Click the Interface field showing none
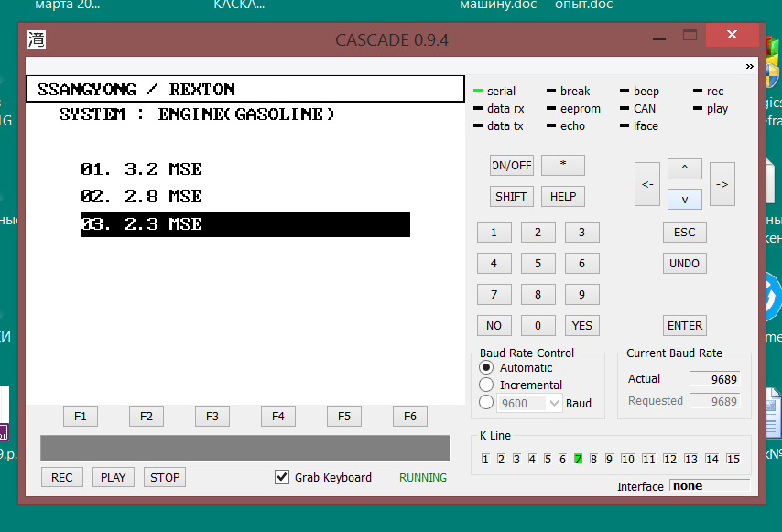The width and height of the screenshot is (782, 532). tap(711, 486)
